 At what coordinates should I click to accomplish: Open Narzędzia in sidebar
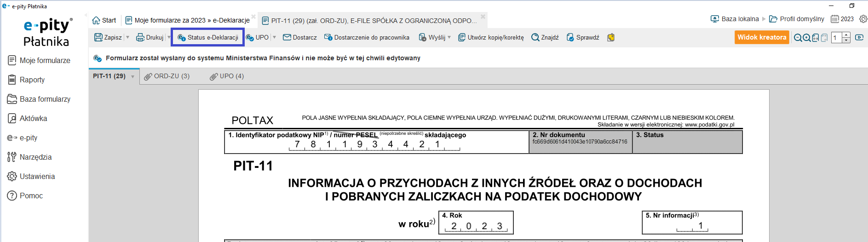click(30, 157)
